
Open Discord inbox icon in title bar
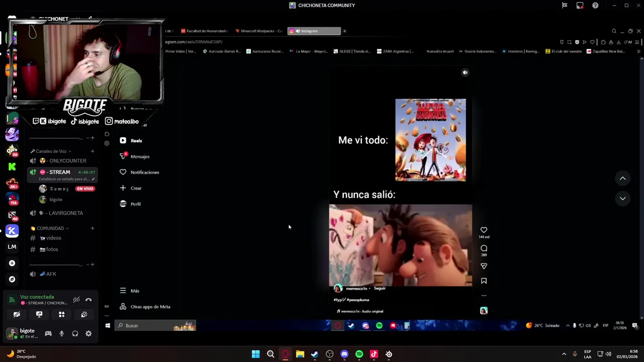580,6
